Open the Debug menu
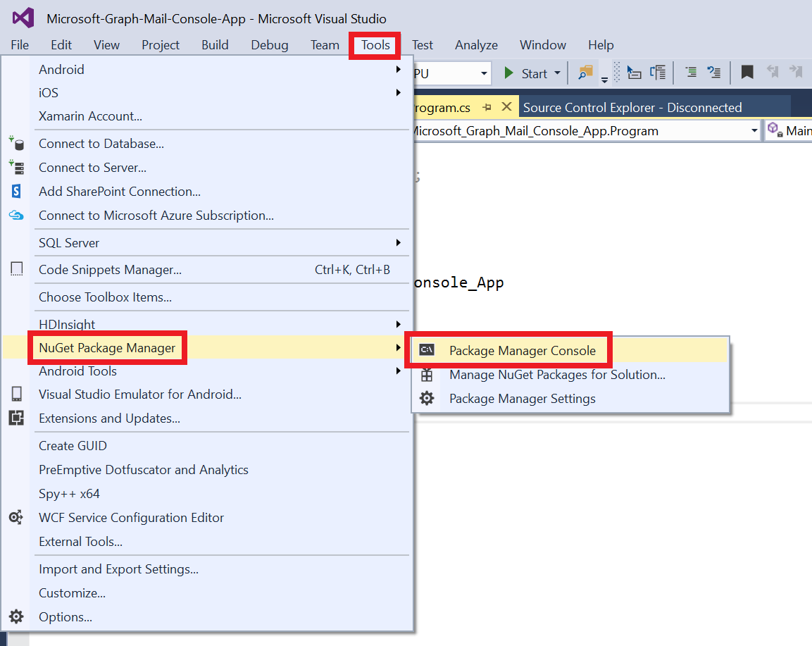This screenshot has width=812, height=646. point(269,45)
